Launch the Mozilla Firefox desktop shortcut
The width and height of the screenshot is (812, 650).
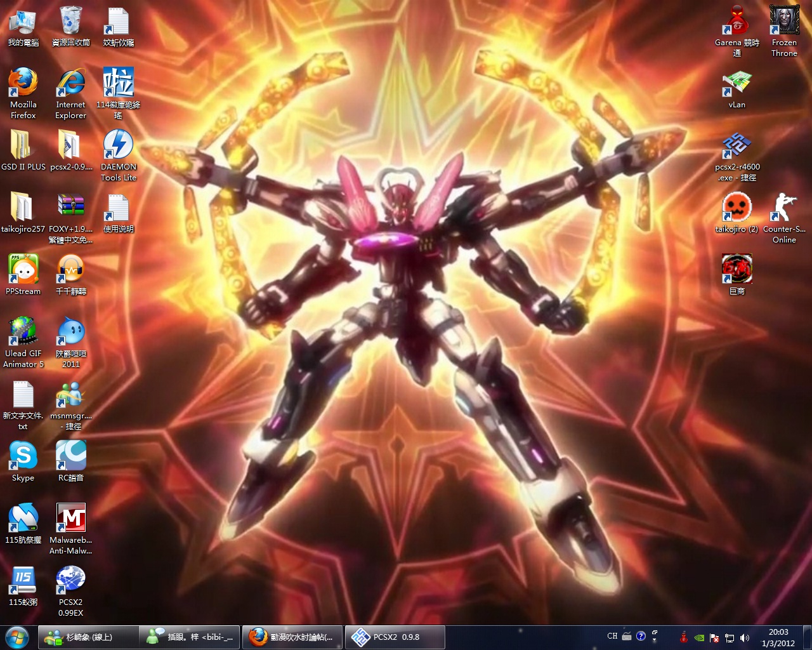point(23,93)
